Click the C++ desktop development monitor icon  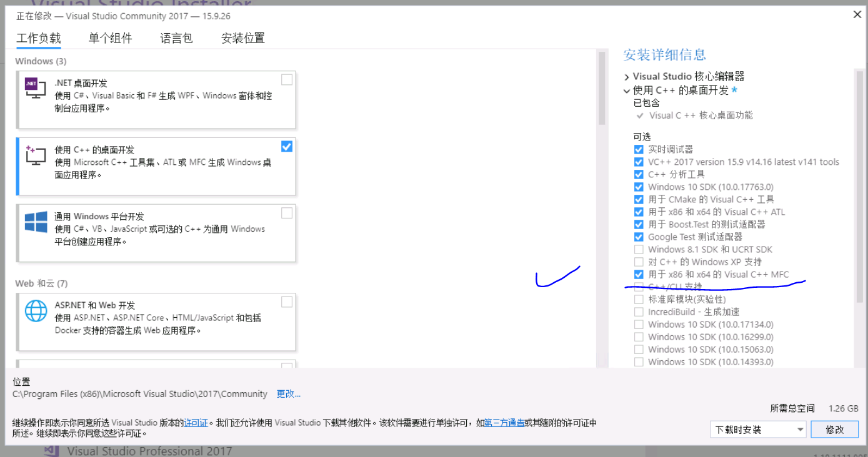click(x=35, y=155)
